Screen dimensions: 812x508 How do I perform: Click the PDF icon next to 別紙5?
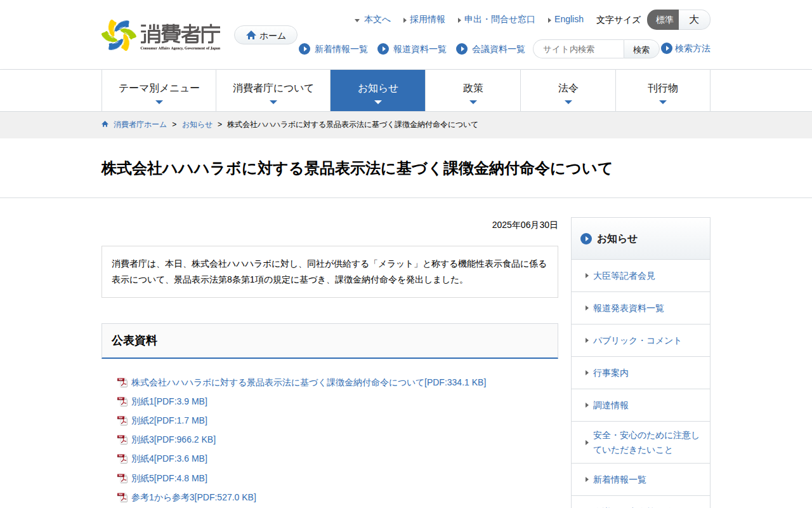click(122, 478)
